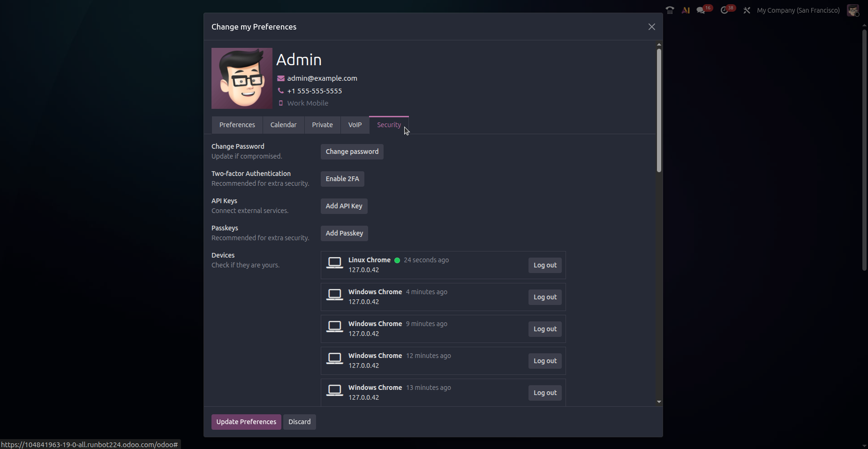Click the developer tools wrench icon
Screen dimensions: 868x449
747,9
